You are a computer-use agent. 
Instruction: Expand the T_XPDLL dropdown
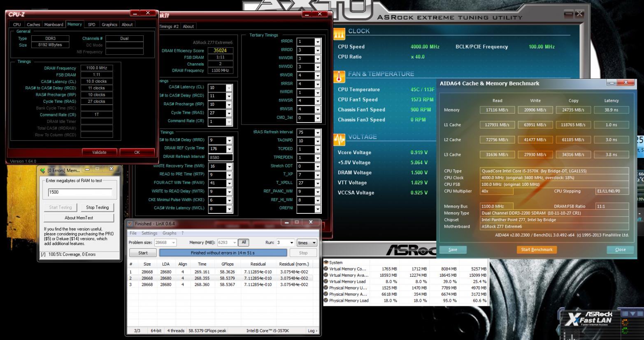pos(317,183)
